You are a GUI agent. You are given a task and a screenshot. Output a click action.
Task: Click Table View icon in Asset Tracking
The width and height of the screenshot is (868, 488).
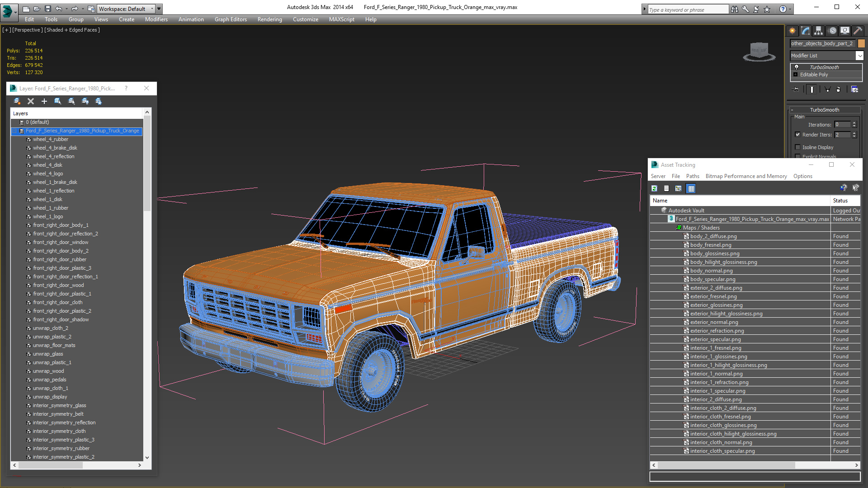pyautogui.click(x=691, y=188)
